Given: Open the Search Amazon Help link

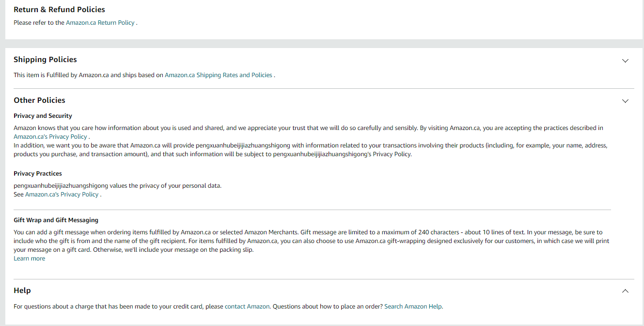Looking at the screenshot, I should coord(413,307).
